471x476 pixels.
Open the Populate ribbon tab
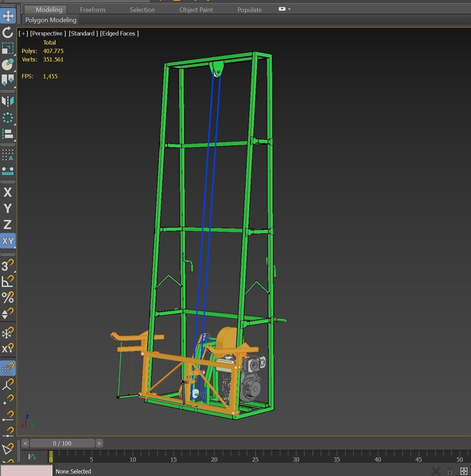point(249,9)
